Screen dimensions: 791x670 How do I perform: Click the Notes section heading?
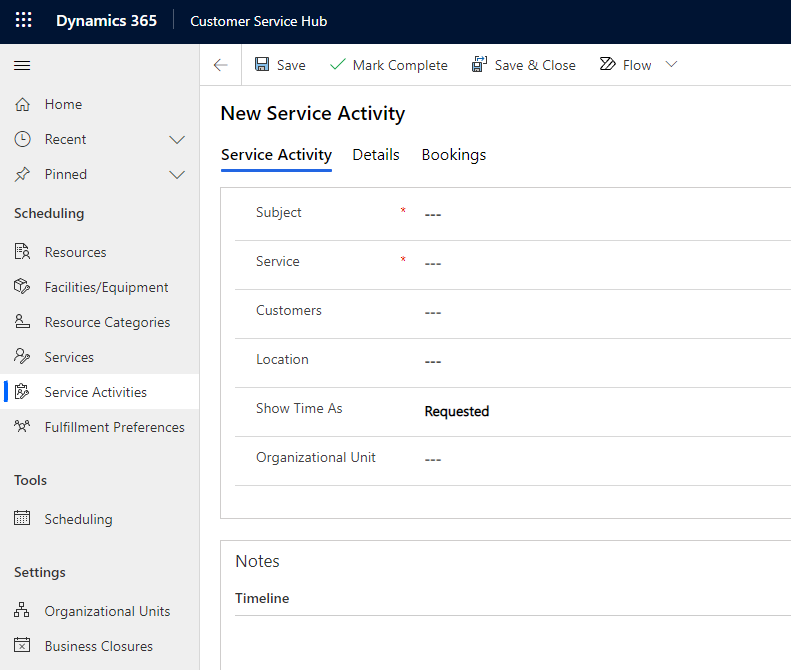pyautogui.click(x=257, y=561)
